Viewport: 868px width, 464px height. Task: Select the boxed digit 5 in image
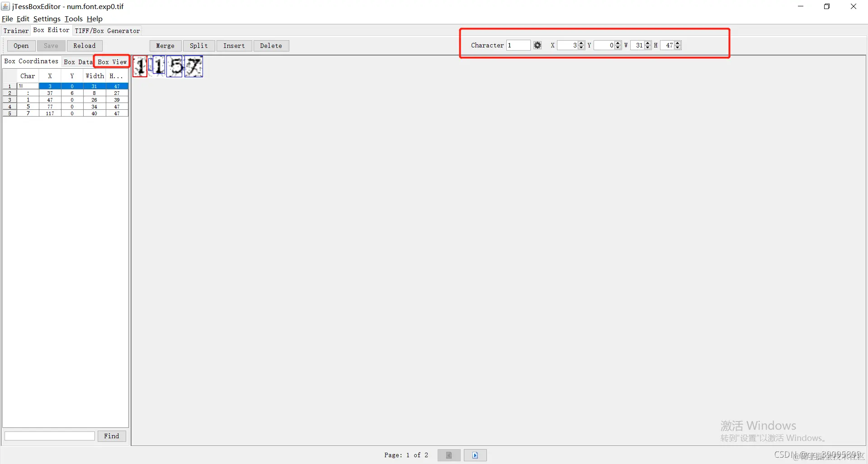coord(175,67)
